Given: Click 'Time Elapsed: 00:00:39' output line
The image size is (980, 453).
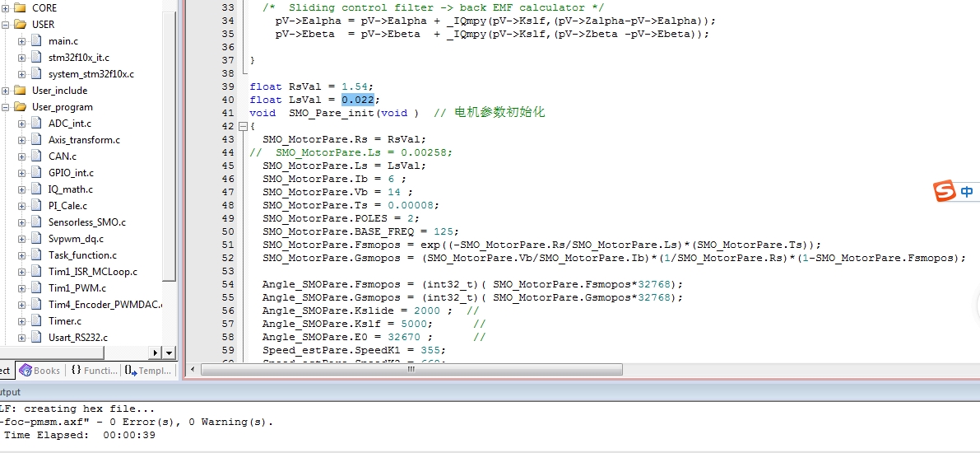Looking at the screenshot, I should click(x=79, y=435).
